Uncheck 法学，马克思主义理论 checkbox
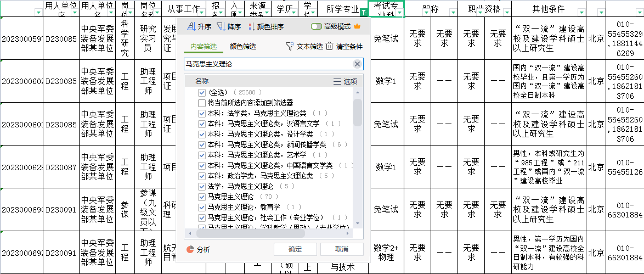The image size is (644, 274). [x=202, y=186]
